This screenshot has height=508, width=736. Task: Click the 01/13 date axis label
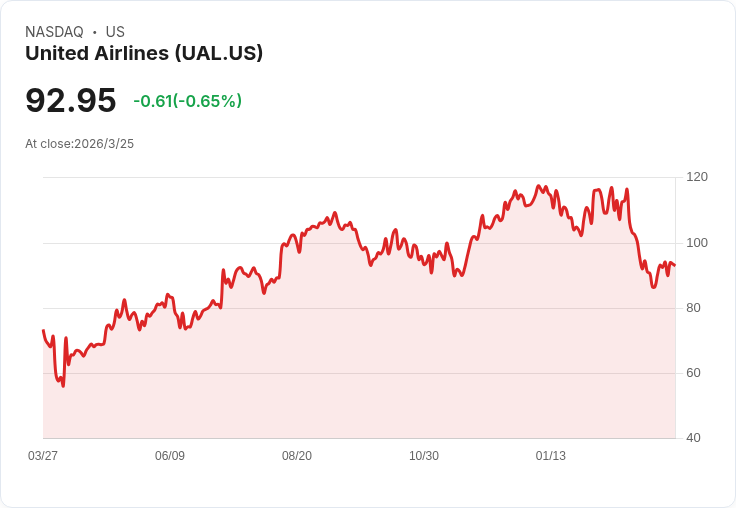coord(551,455)
